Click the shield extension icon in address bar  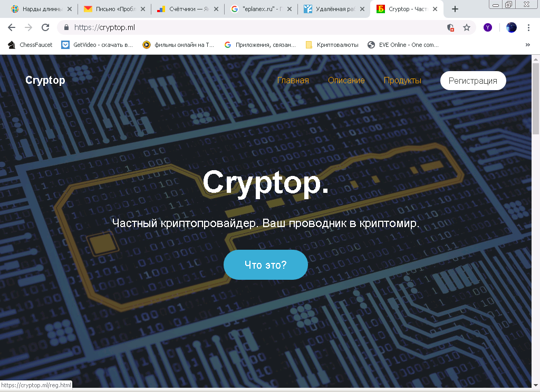pyautogui.click(x=450, y=27)
